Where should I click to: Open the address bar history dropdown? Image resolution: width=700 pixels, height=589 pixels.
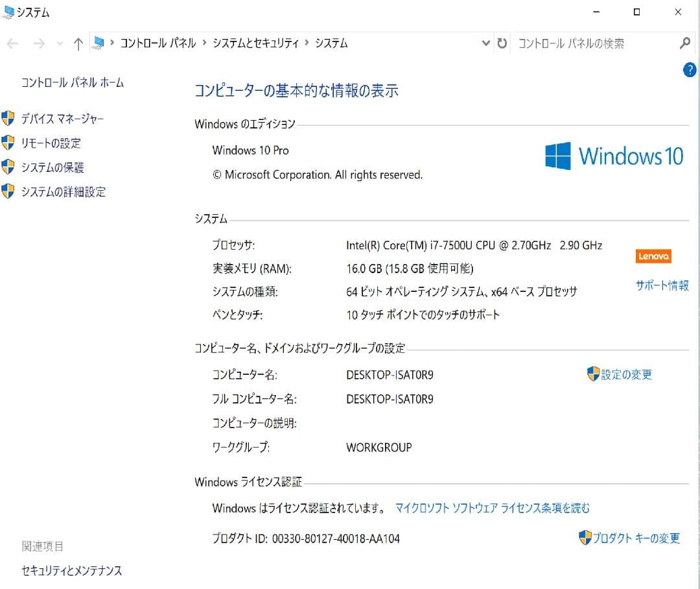click(485, 43)
